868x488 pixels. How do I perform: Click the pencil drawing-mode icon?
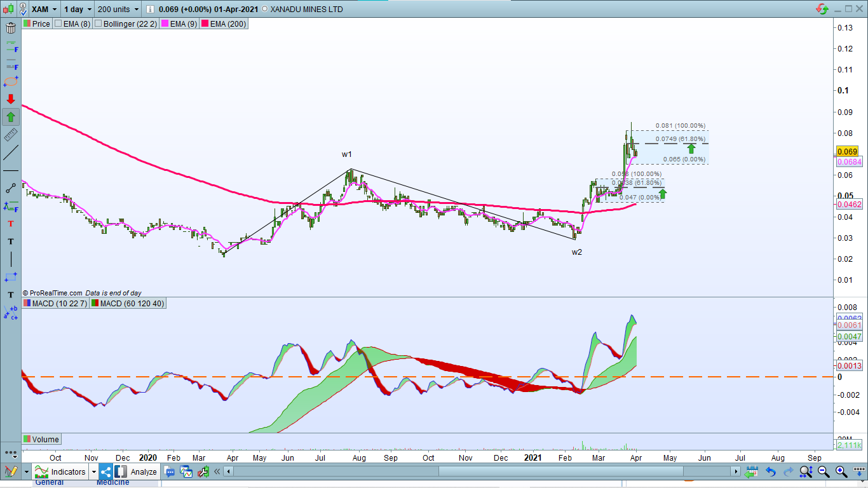pyautogui.click(x=11, y=471)
